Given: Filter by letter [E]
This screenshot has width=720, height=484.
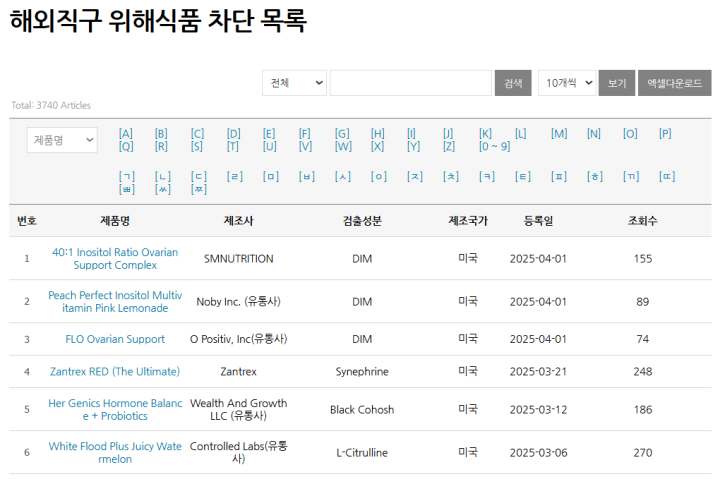Looking at the screenshot, I should tap(269, 134).
